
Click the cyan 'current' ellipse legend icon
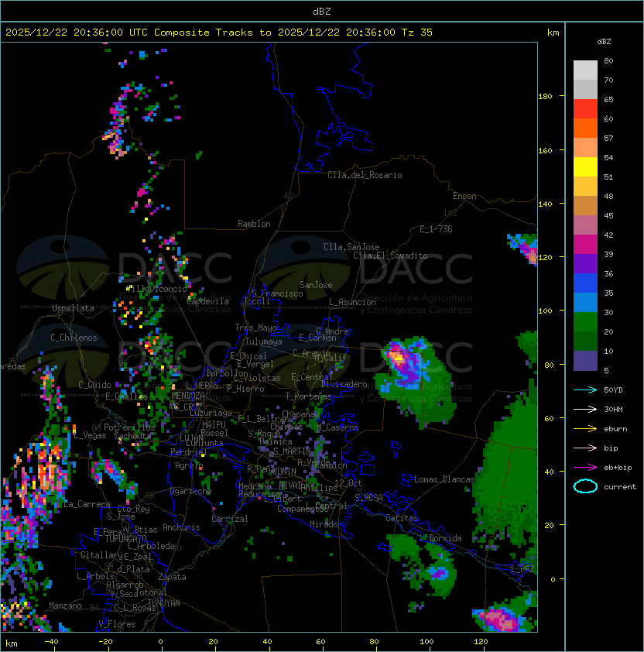585,486
